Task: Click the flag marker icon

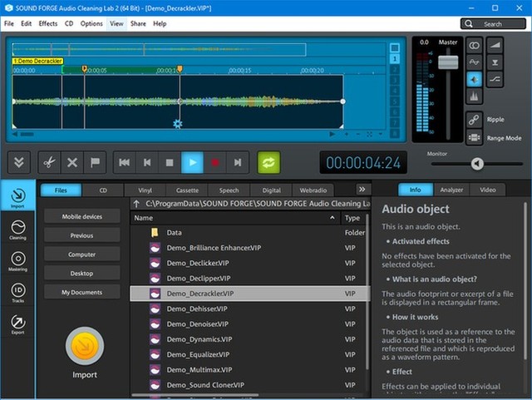Action: [95, 162]
